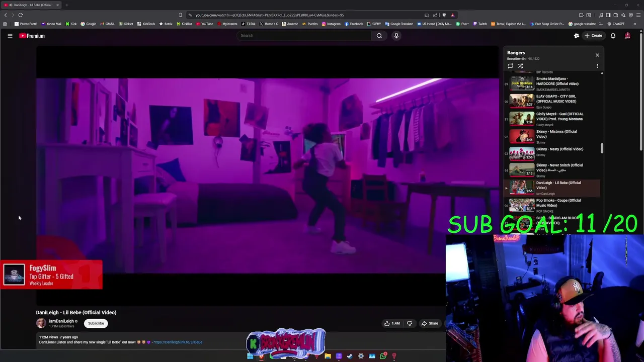
Task: Play Smoke Mardeljano - HARDCORE from playlist
Action: 552,83
